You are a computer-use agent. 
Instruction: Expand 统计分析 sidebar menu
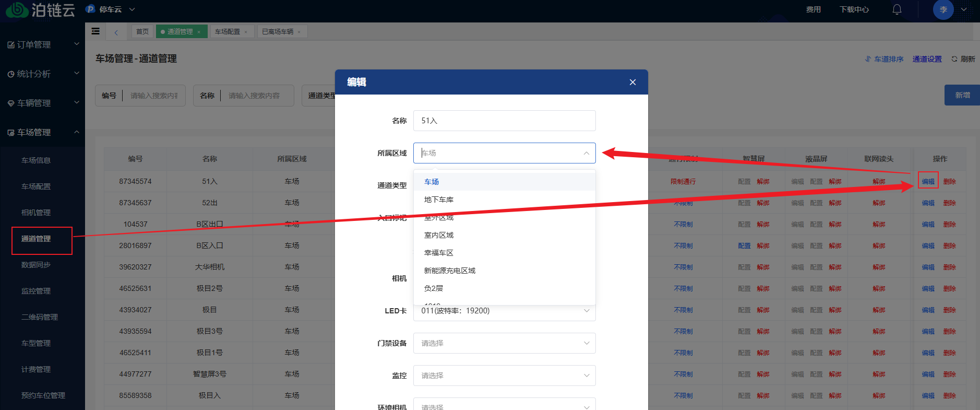click(42, 74)
